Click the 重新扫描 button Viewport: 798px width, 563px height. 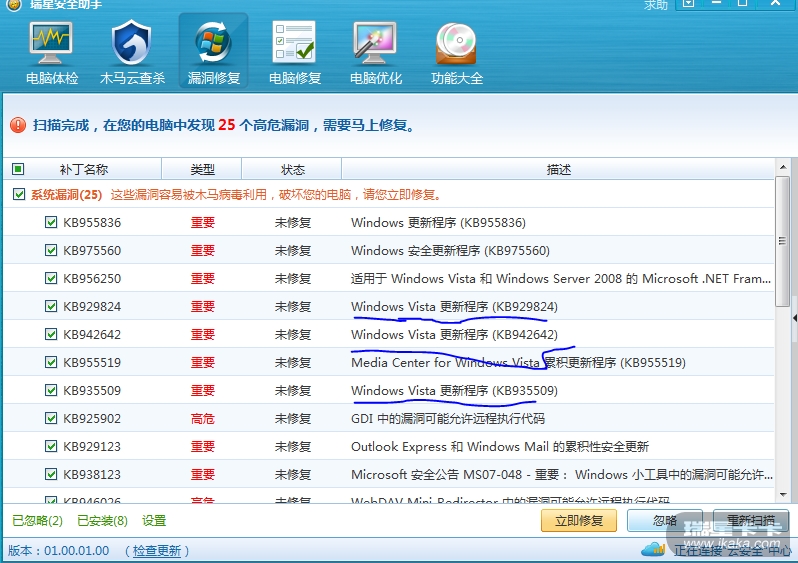coord(751,520)
